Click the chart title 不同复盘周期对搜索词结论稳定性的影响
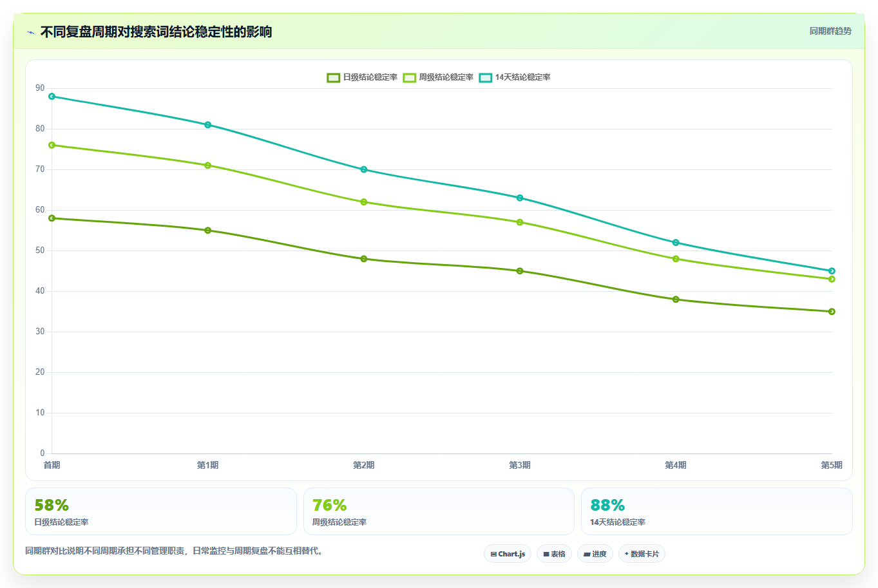878x588 pixels. [x=156, y=32]
